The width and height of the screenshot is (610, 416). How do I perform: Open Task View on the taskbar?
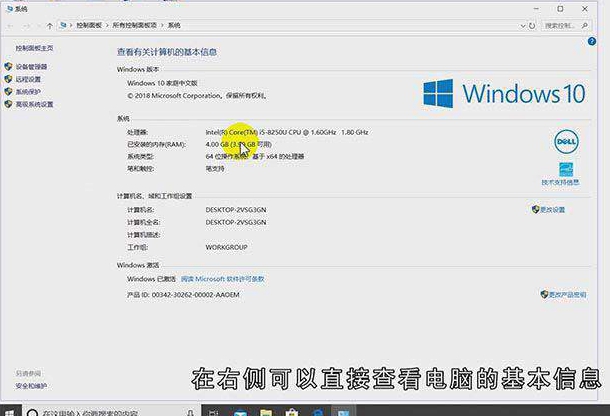tap(214, 412)
